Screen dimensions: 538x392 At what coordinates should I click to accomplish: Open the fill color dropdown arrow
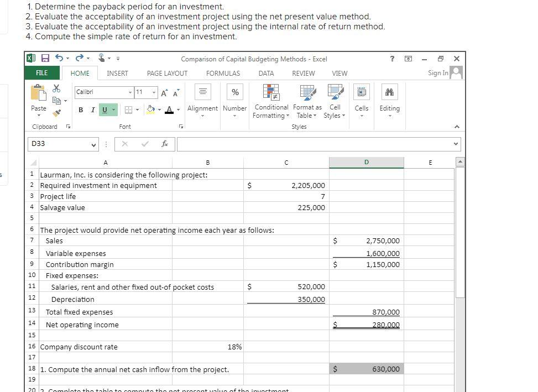(159, 109)
